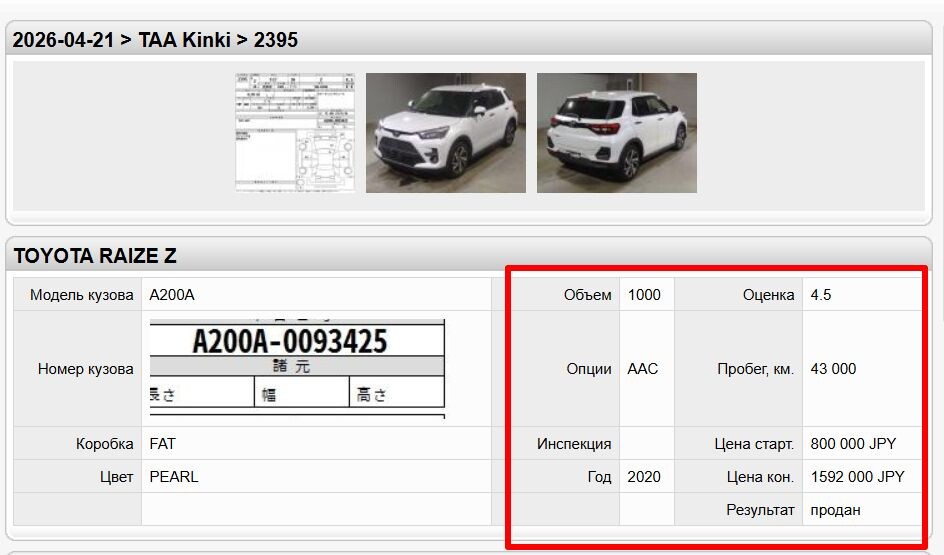Screen dimensions: 944x555
Task: Select grade value '4.5'
Action: coord(821,295)
